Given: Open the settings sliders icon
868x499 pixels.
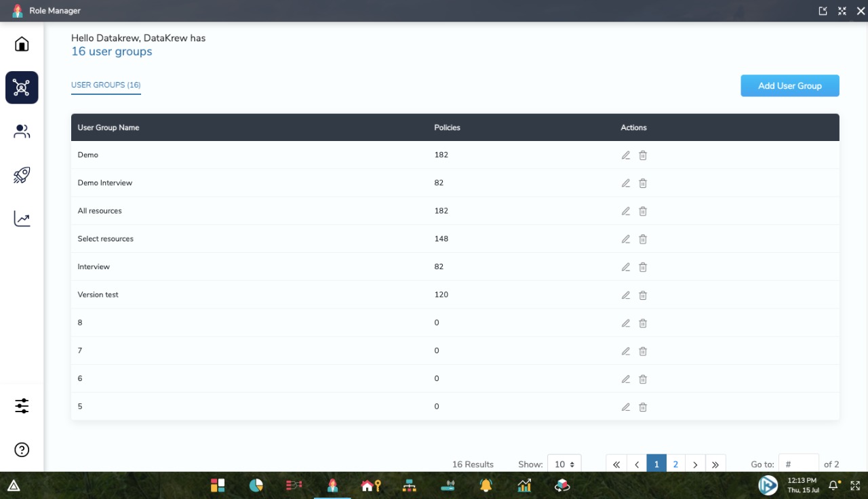Looking at the screenshot, I should click(x=22, y=406).
